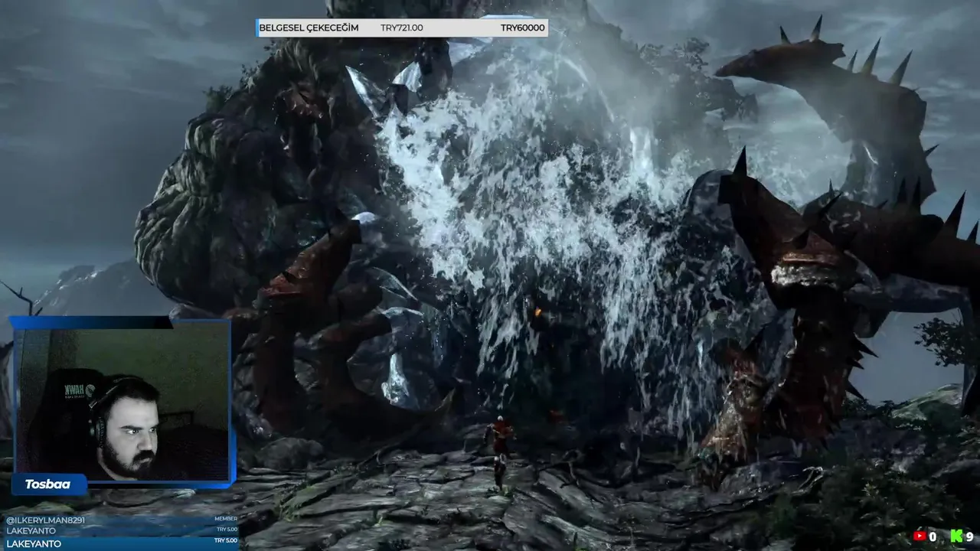Click the MEMBER tag in donor list
Screen dimensions: 980x551
pyautogui.click(x=226, y=519)
